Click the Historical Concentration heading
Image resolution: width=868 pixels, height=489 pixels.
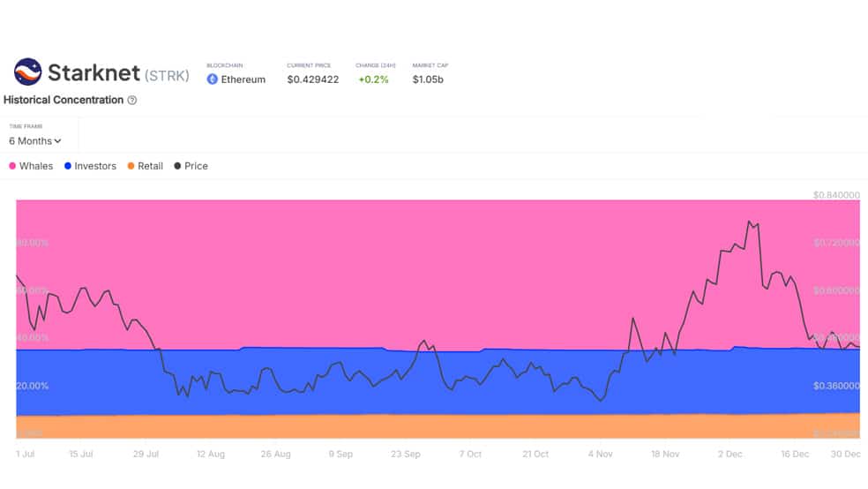tap(64, 100)
